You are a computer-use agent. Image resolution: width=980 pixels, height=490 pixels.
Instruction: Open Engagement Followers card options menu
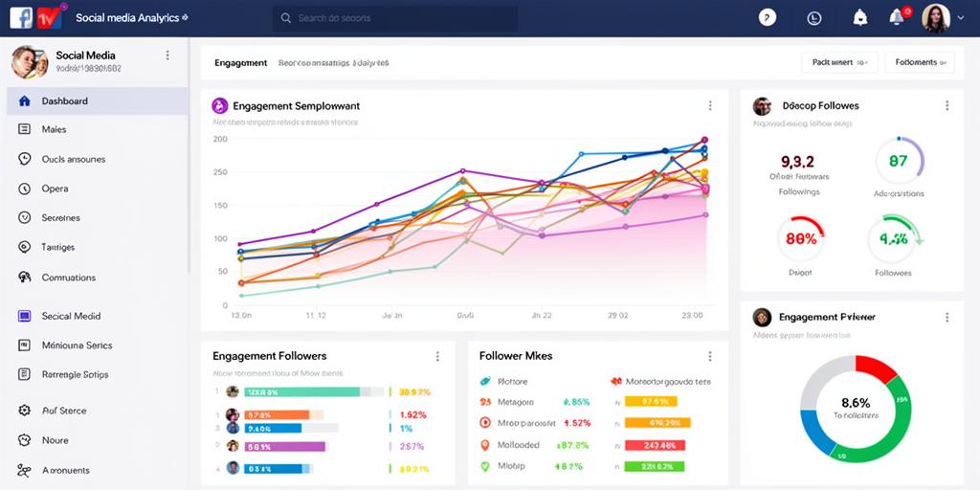tap(437, 356)
